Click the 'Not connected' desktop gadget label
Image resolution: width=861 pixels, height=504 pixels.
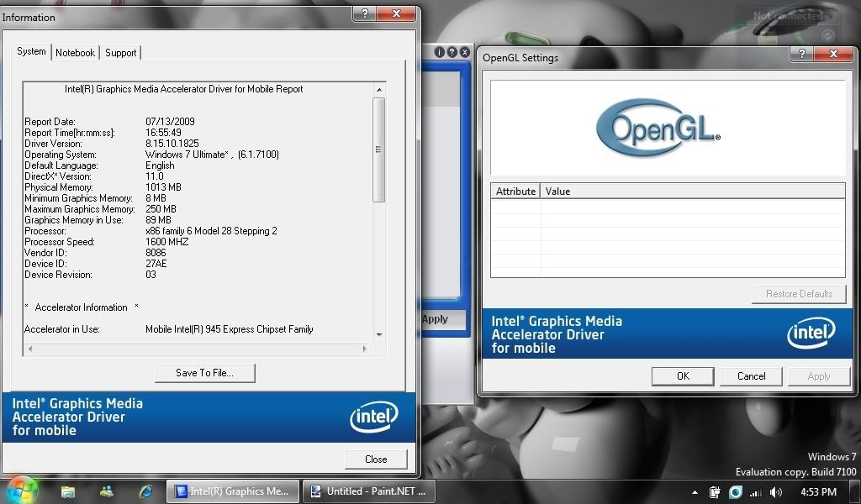(x=788, y=16)
